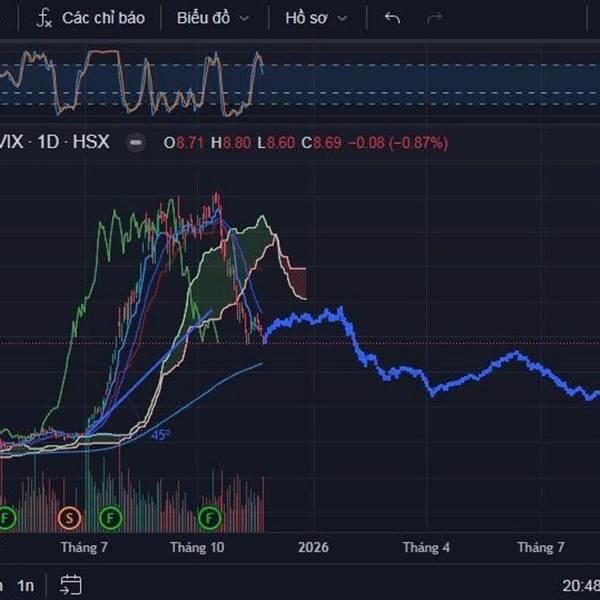Click the redo arrow icon

coord(434,18)
